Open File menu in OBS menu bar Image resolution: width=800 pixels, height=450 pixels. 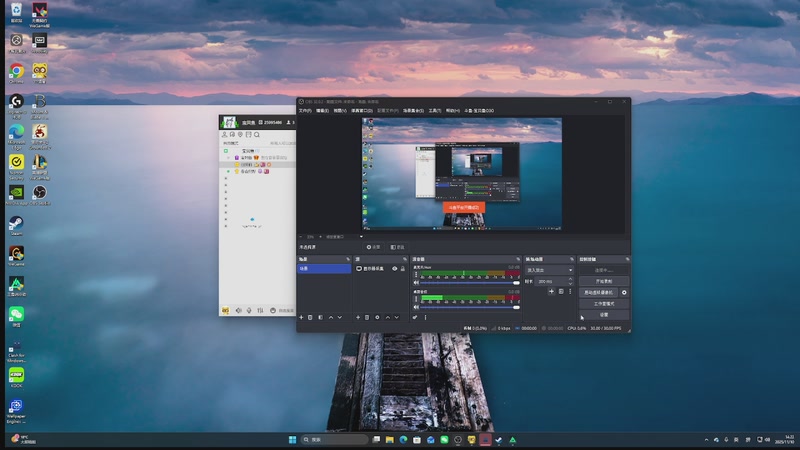pos(305,111)
